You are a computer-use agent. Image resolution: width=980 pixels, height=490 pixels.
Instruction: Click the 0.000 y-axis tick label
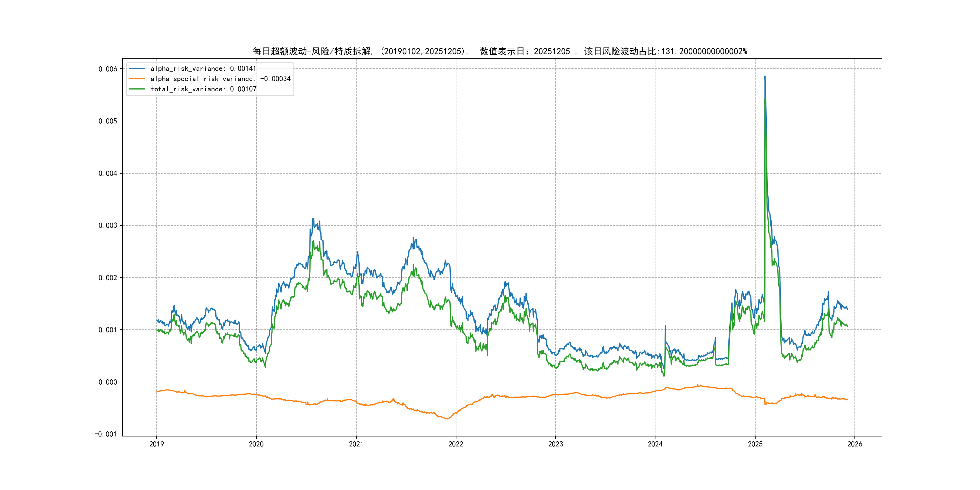coord(108,382)
